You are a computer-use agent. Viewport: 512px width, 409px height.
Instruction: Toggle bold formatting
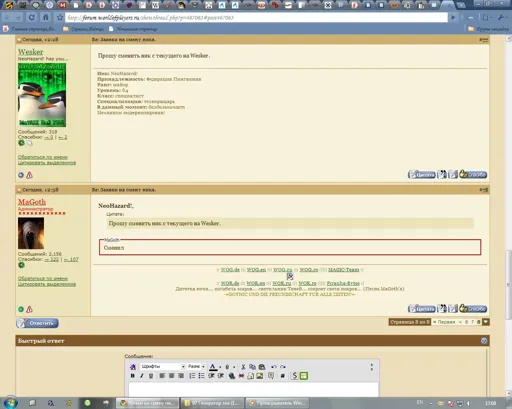tap(133, 376)
